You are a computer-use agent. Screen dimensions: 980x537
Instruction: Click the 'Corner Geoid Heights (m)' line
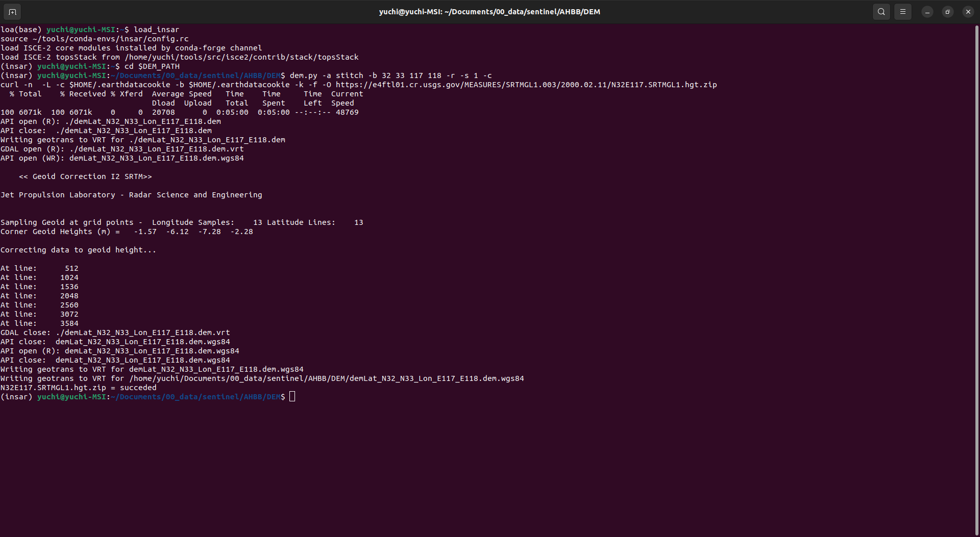click(x=127, y=232)
